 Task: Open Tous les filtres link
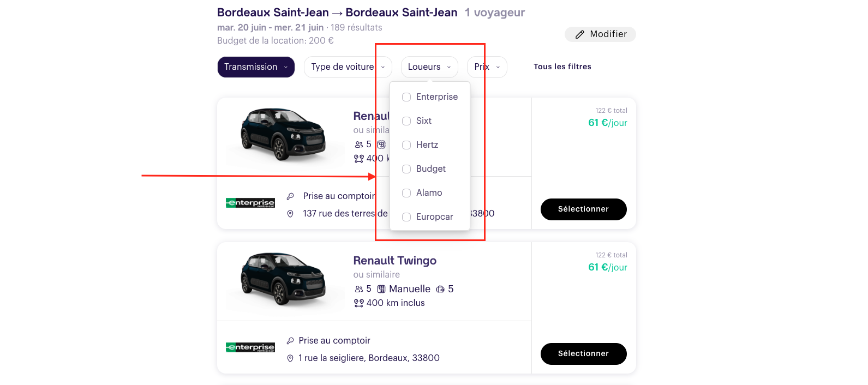pos(562,67)
